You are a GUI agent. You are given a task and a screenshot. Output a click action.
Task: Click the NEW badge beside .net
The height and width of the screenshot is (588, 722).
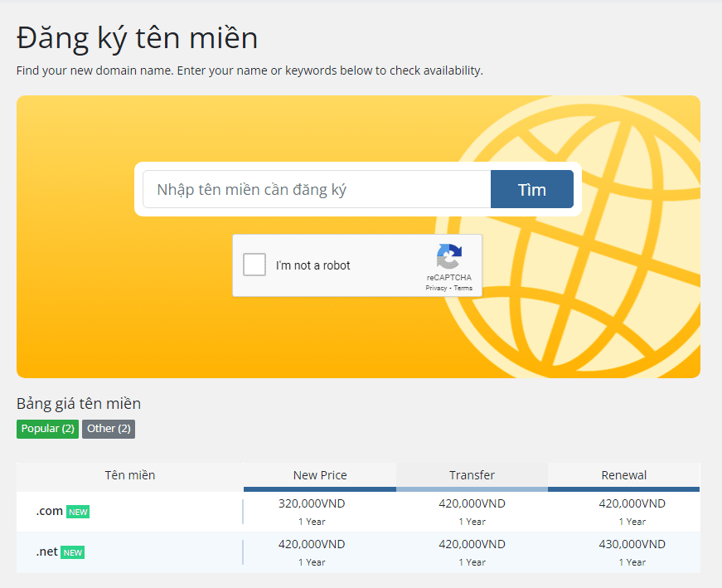point(73,552)
